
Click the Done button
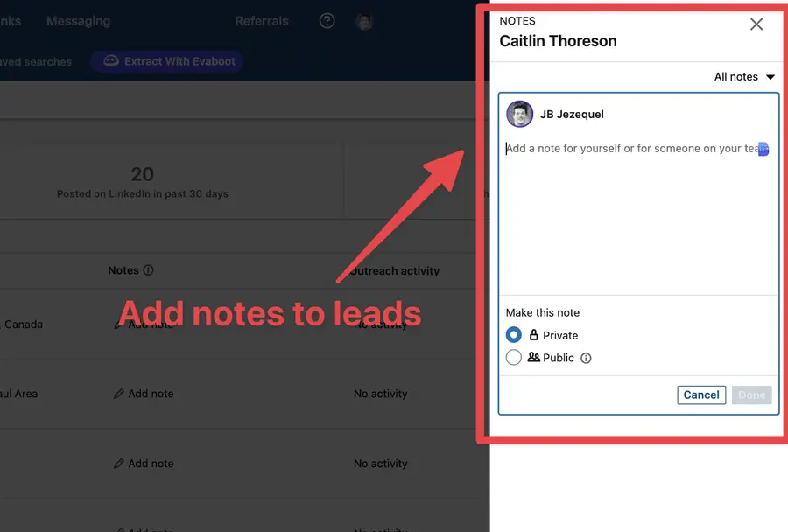click(751, 395)
